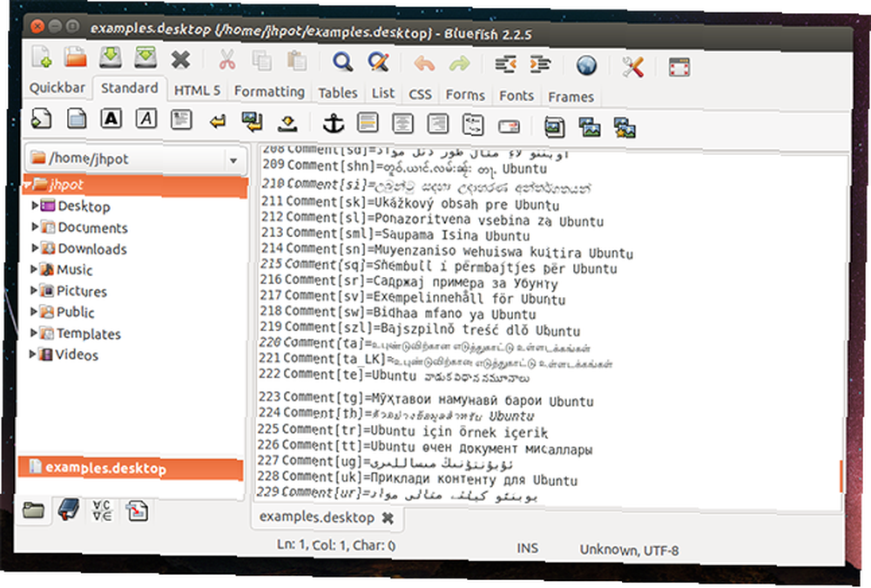
Task: Click the Save As icon
Action: pyautogui.click(x=145, y=57)
